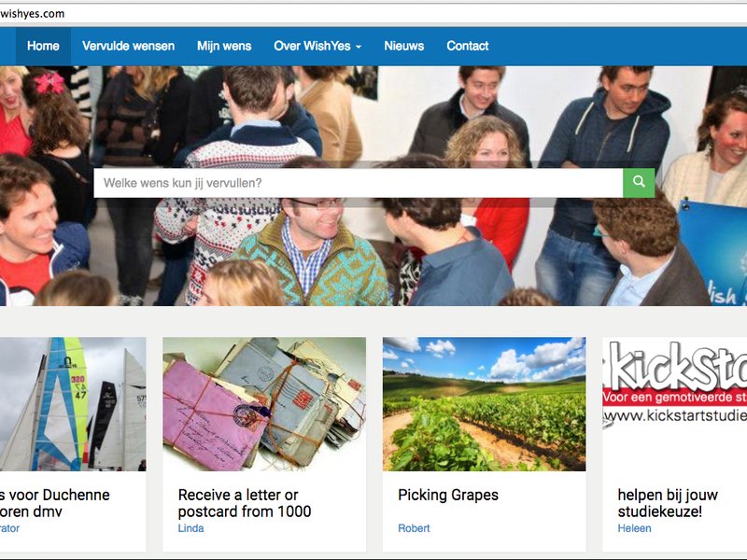Open 'helpen bij jouw studiekeuze!' title

coord(668,503)
